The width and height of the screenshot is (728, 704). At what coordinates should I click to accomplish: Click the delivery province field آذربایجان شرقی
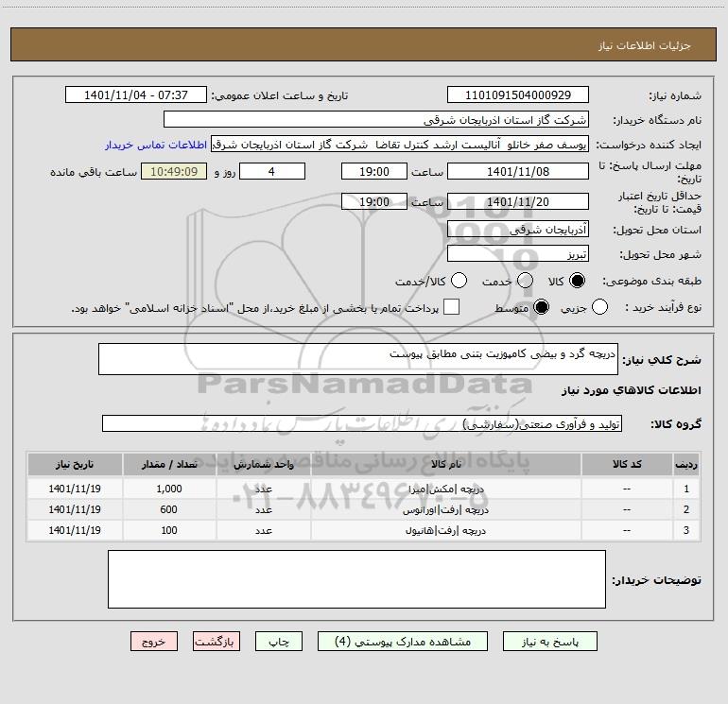click(518, 230)
